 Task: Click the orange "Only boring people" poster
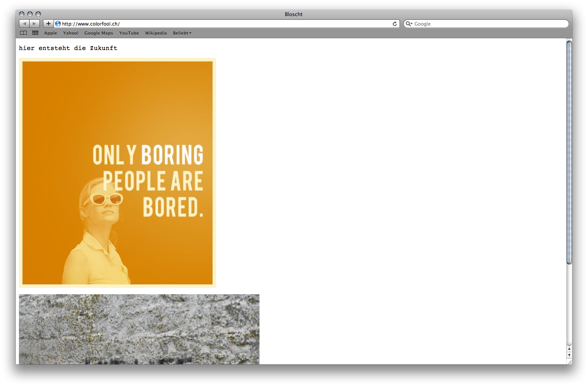118,173
